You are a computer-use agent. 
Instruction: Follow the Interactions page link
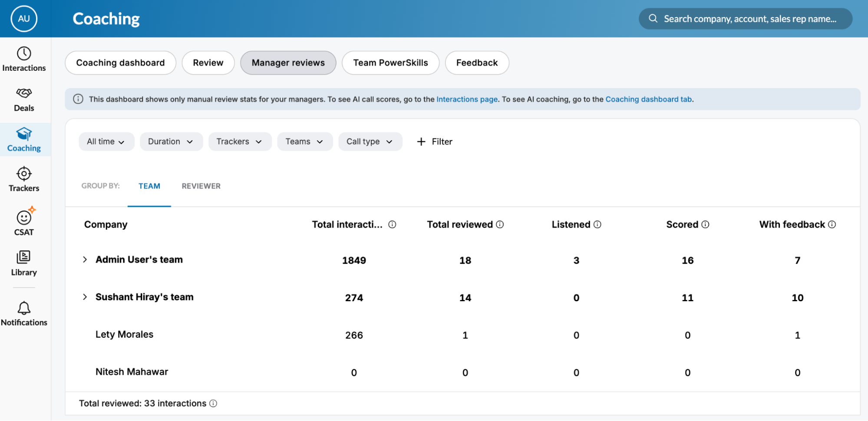click(466, 99)
